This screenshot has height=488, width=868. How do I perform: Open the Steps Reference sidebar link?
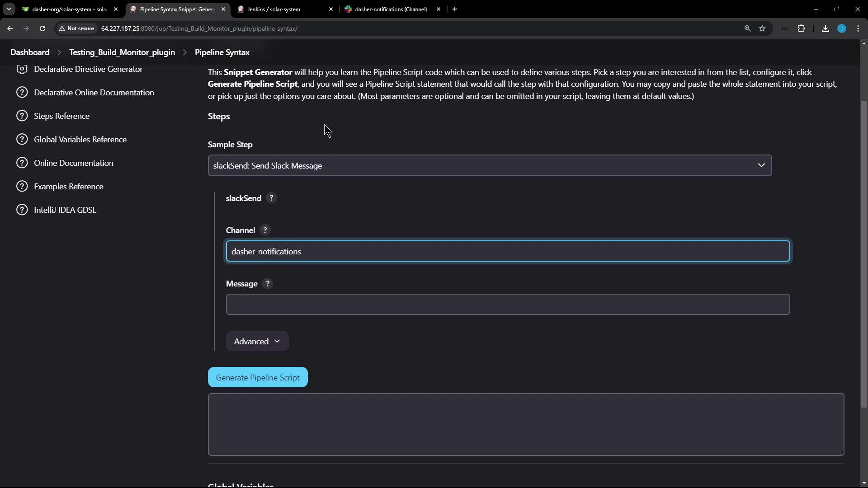(61, 116)
